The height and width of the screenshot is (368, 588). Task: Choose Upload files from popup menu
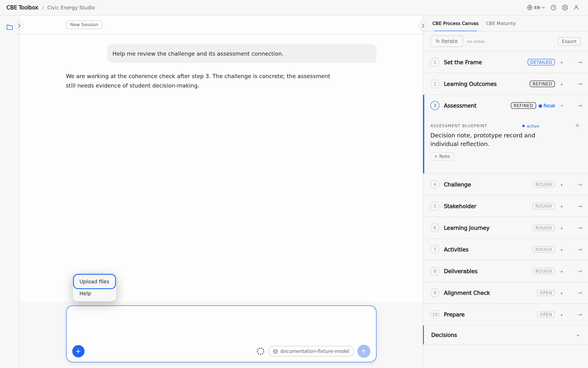[x=94, y=281]
